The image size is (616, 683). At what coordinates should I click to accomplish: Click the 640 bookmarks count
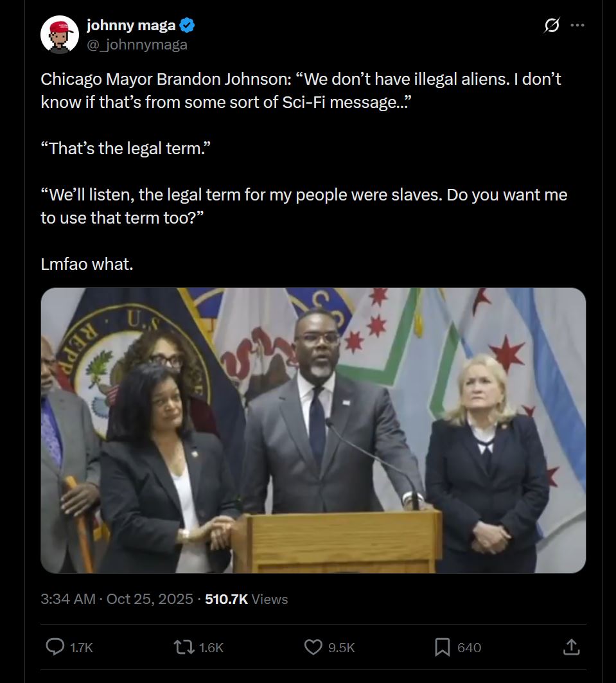pyautogui.click(x=470, y=648)
